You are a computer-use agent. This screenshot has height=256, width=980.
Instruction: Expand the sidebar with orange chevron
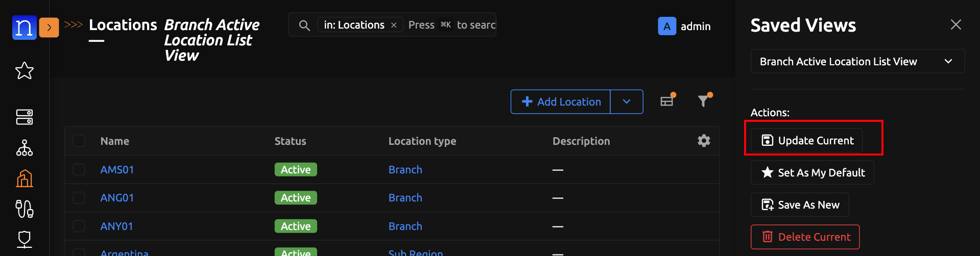click(49, 28)
